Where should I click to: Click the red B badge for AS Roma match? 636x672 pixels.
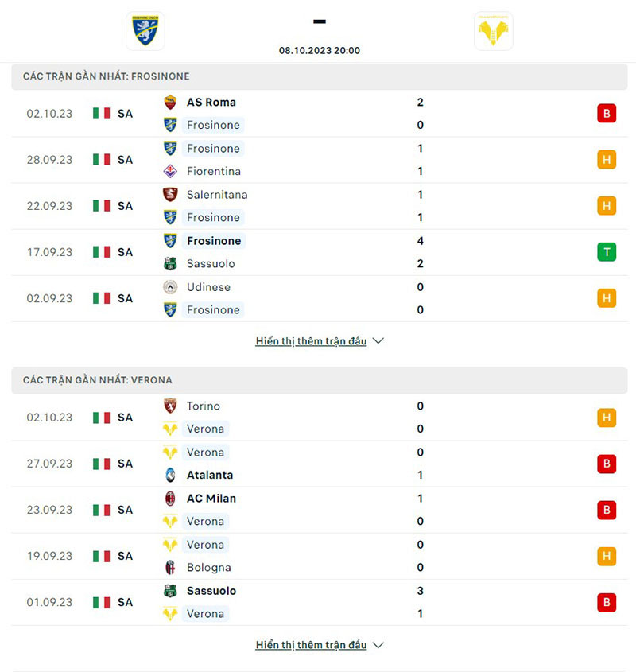(x=607, y=114)
